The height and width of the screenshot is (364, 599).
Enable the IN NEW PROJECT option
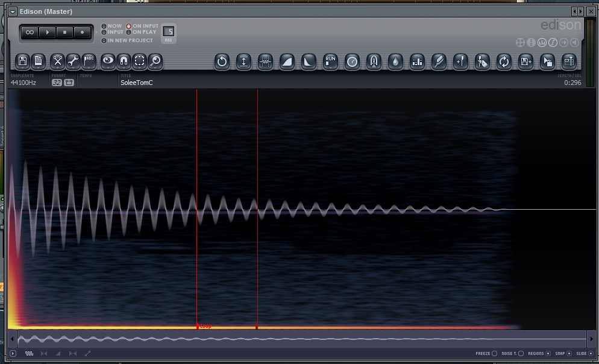(x=127, y=40)
